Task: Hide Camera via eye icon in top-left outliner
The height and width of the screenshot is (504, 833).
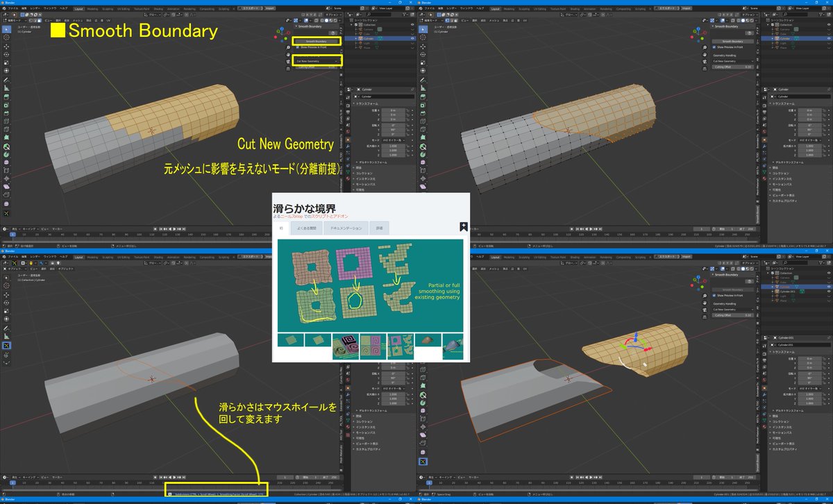Action: click(x=412, y=30)
